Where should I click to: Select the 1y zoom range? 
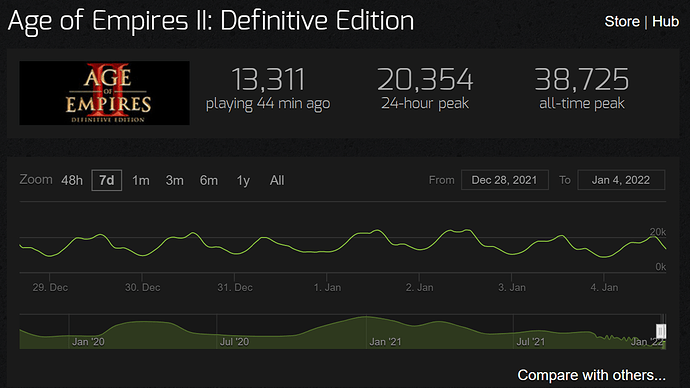click(x=243, y=180)
